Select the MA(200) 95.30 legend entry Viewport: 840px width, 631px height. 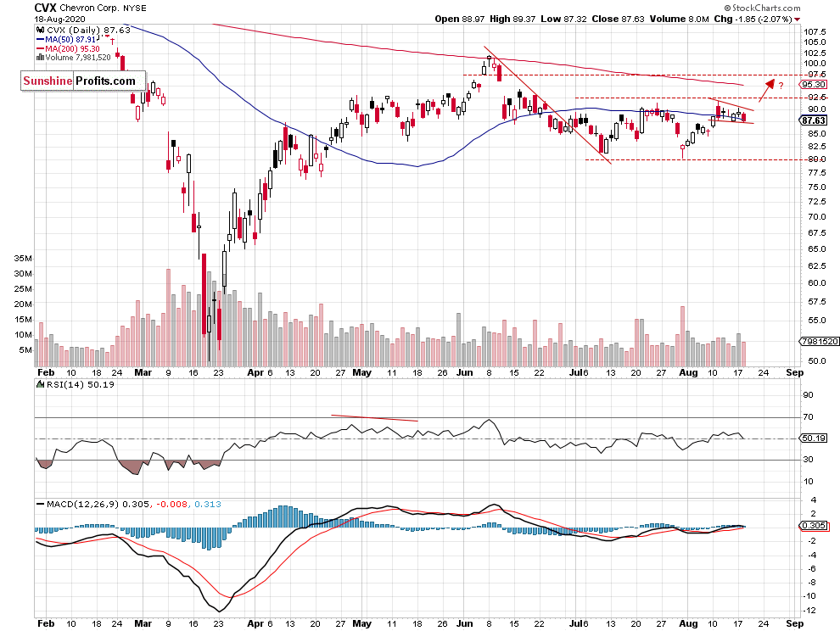pyautogui.click(x=72, y=48)
